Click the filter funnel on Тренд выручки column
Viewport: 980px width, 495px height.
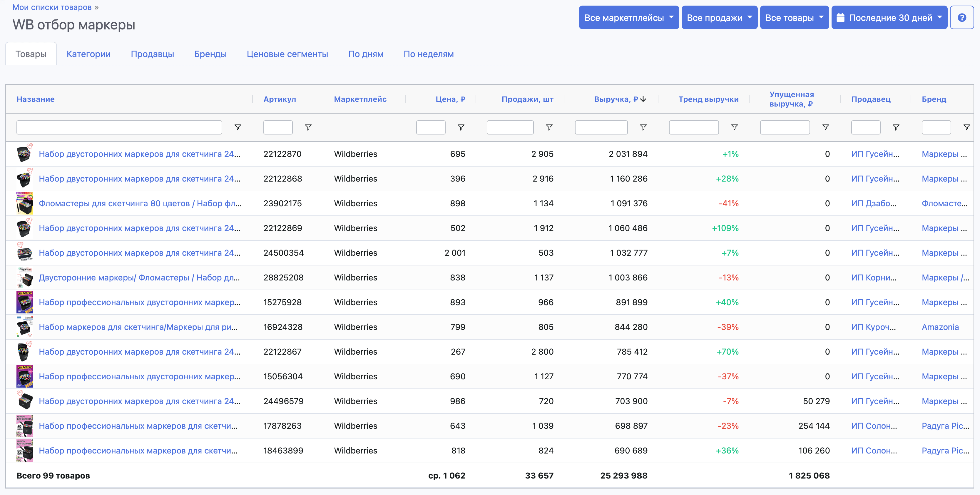[x=734, y=127]
